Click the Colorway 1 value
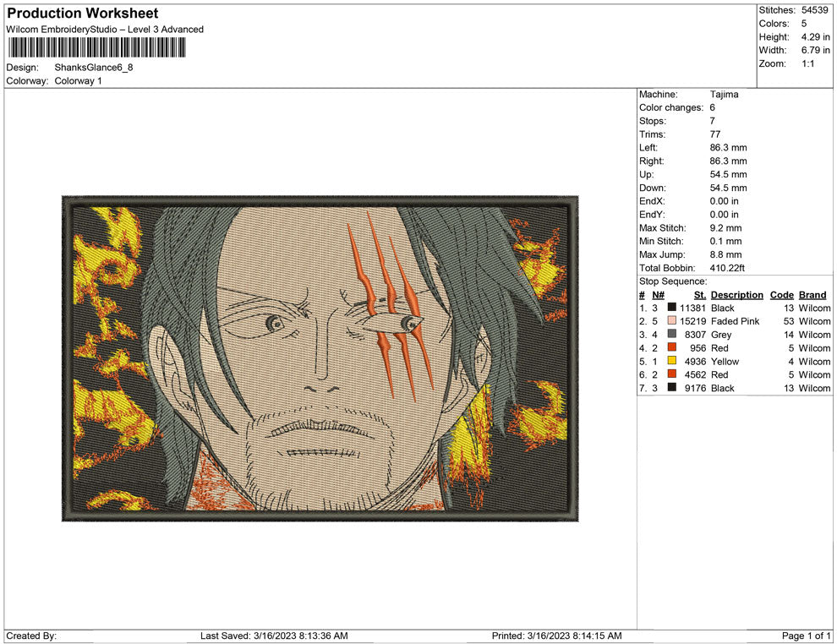837x644 pixels. point(78,80)
